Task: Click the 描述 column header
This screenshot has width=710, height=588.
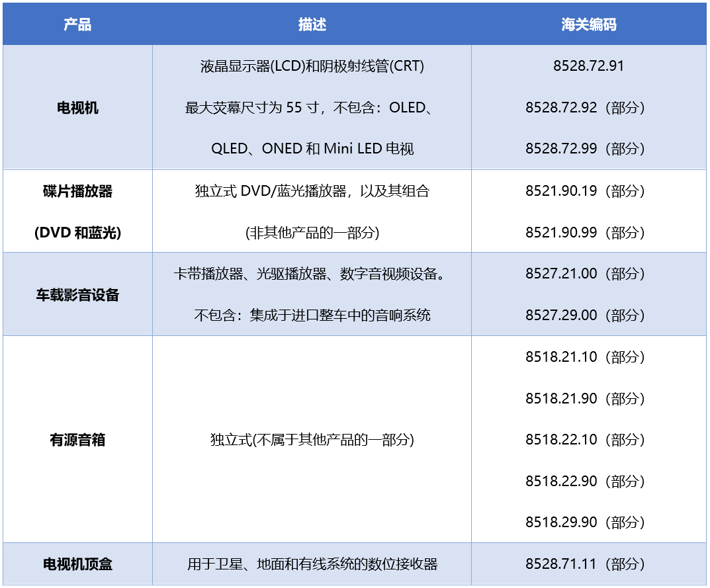Action: coord(311,24)
